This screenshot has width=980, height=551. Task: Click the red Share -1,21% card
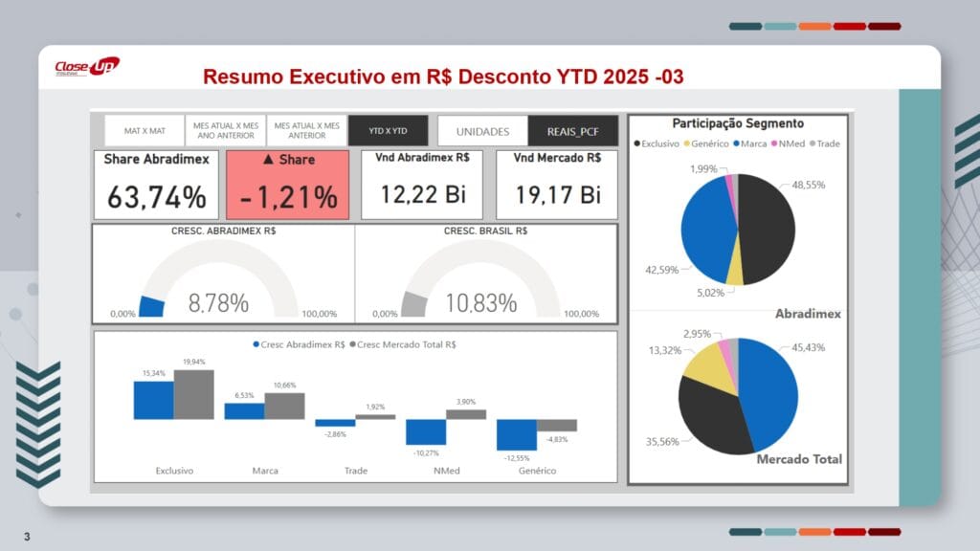287,185
